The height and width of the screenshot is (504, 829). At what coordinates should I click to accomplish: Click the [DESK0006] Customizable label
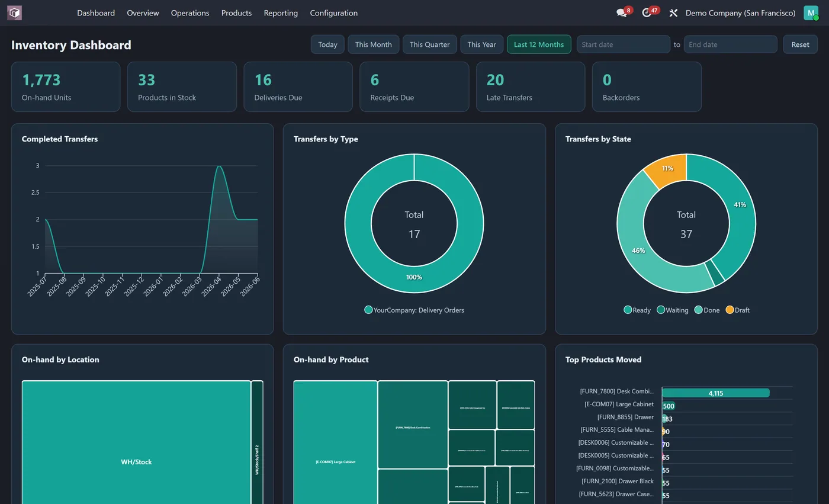coord(616,442)
